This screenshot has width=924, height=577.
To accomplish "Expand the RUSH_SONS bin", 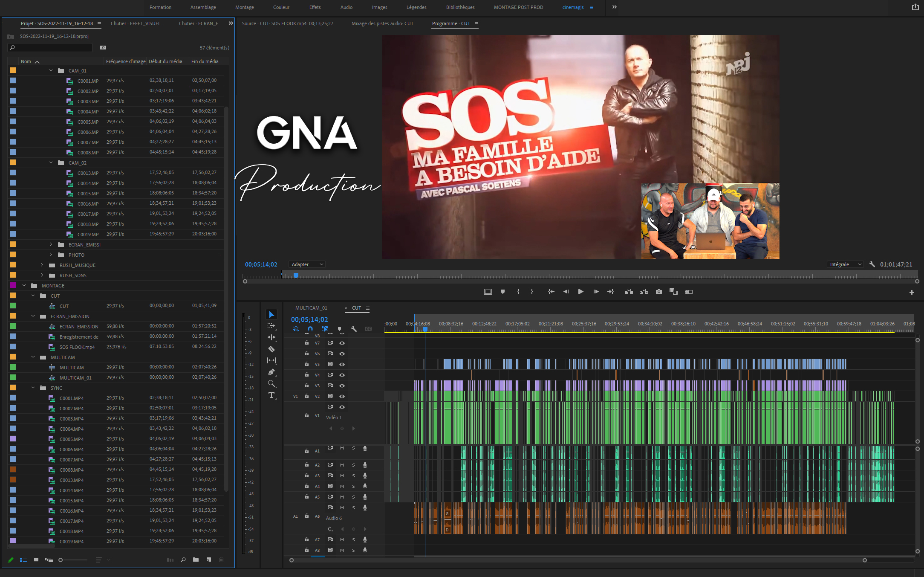I will coord(42,275).
